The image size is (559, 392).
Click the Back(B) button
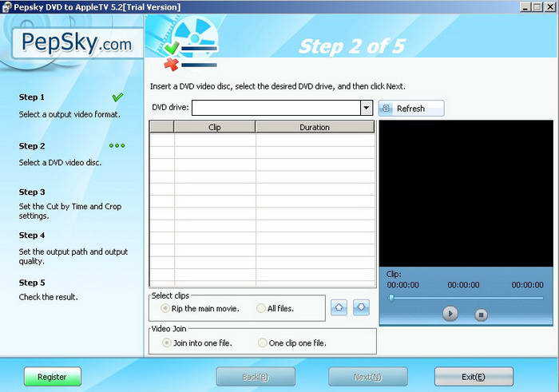tap(256, 377)
